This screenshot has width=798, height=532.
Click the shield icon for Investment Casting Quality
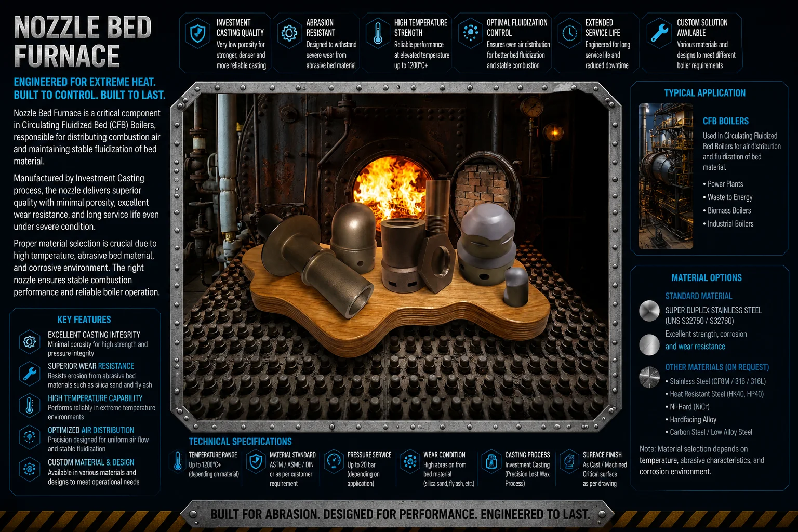click(x=197, y=33)
